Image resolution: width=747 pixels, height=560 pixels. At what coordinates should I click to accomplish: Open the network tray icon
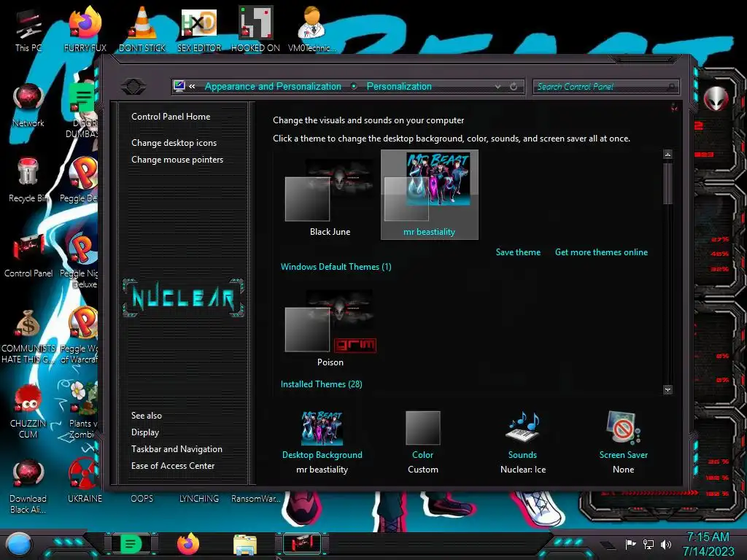[x=649, y=544]
